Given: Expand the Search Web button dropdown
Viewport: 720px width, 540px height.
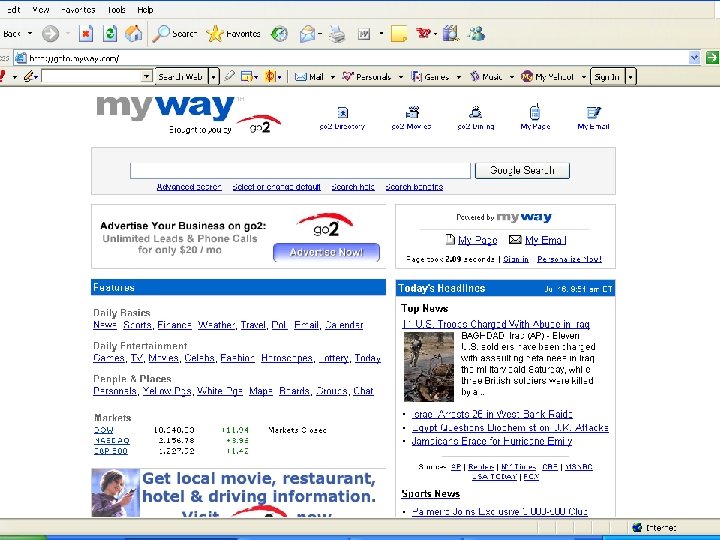Looking at the screenshot, I should pyautogui.click(x=213, y=77).
